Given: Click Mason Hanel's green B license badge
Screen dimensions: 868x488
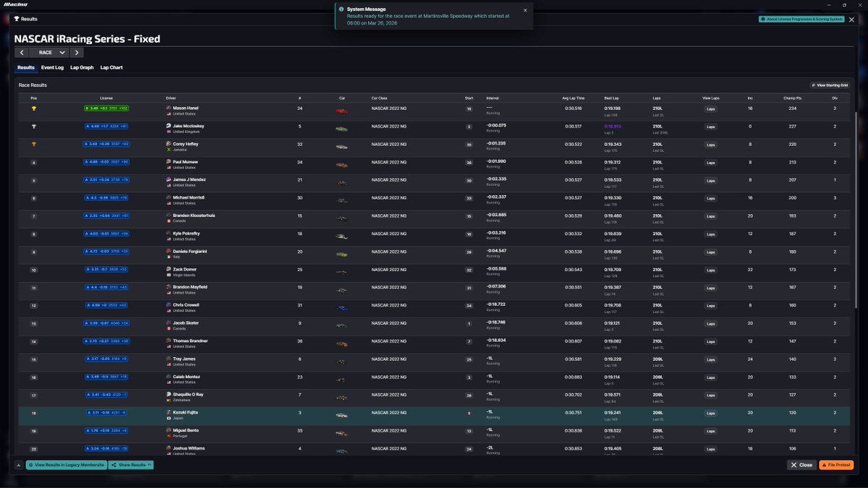Looking at the screenshot, I should (106, 108).
